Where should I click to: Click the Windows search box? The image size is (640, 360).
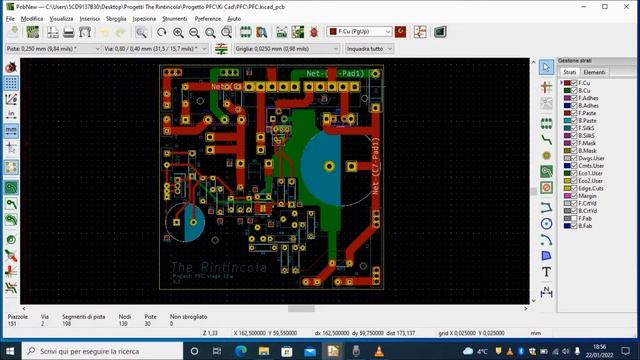coord(102,351)
